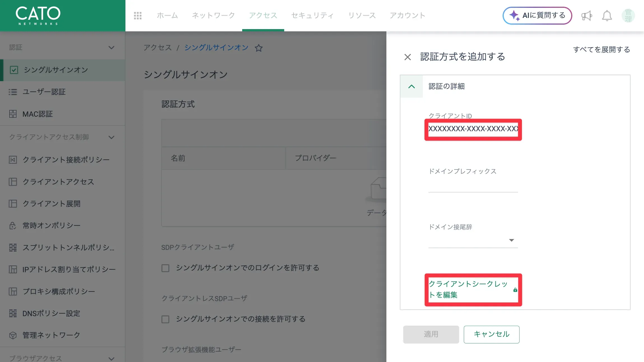Image resolution: width=644 pixels, height=362 pixels.
Task: Collapse the クライアントアクセス制御 sidebar group
Action: coord(111,137)
